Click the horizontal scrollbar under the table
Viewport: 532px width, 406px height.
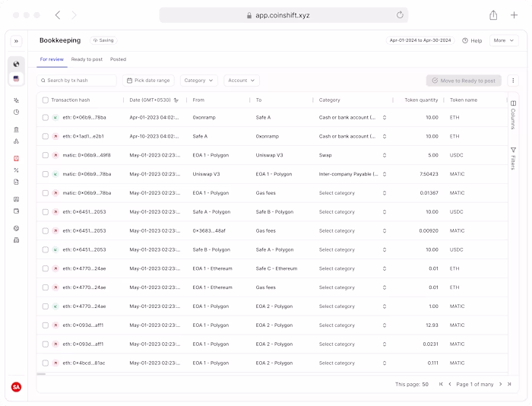tap(41, 374)
